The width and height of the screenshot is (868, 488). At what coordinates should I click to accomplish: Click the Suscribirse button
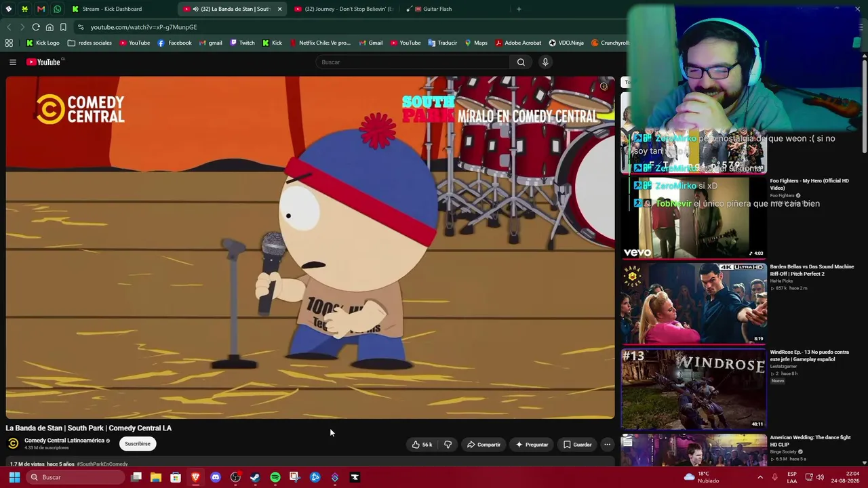(x=138, y=444)
